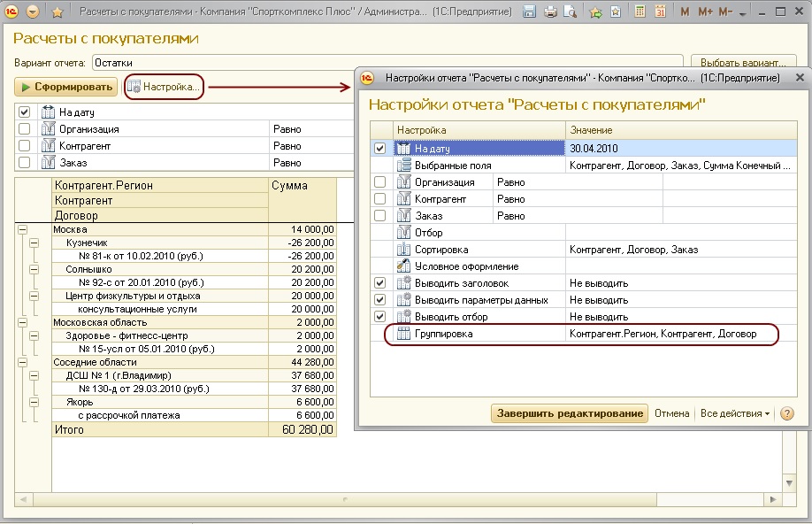The height and width of the screenshot is (524, 812).
Task: Click the M+ memory add button
Action: pyautogui.click(x=705, y=12)
